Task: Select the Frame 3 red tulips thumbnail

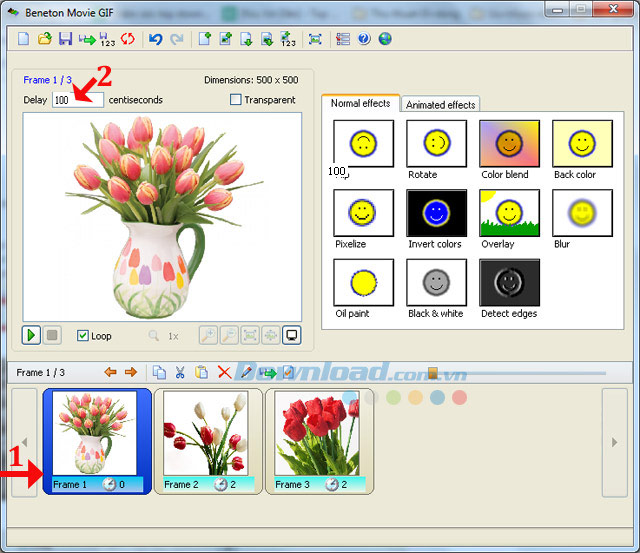Action: tap(316, 435)
